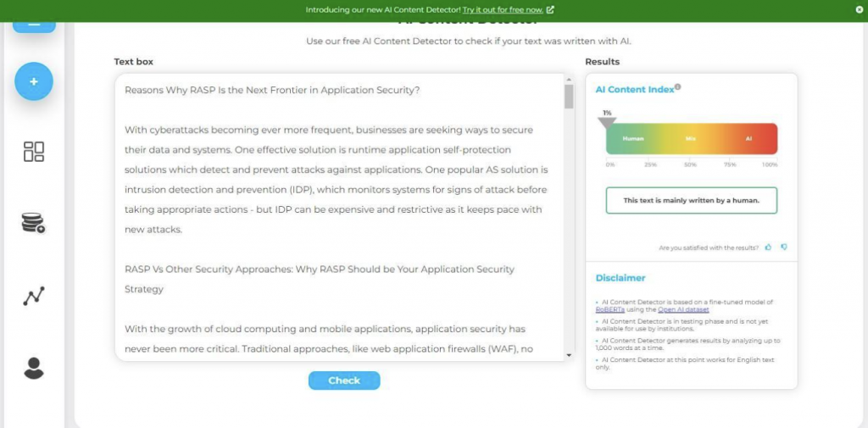The height and width of the screenshot is (428, 868).
Task: Follow the 'Try it out for free now' link
Action: point(504,9)
